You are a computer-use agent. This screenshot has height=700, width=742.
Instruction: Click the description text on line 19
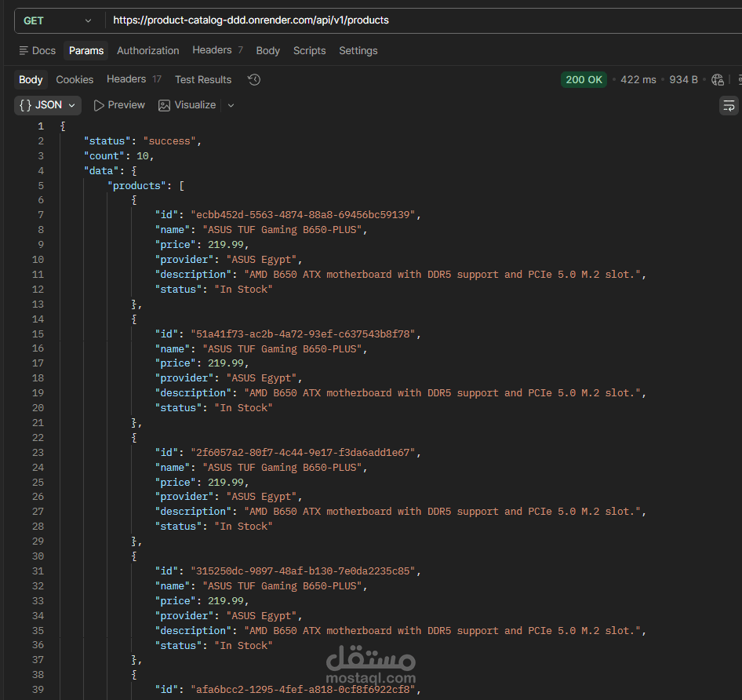pos(442,393)
